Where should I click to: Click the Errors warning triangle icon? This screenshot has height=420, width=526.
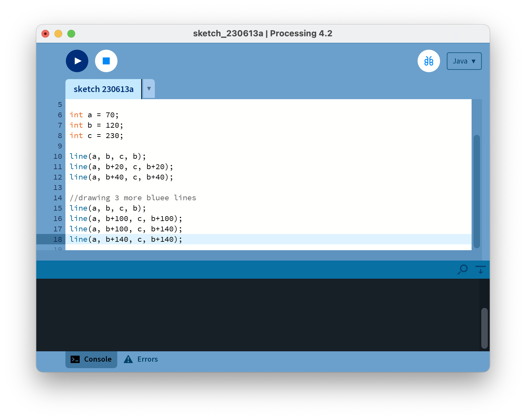pyautogui.click(x=128, y=359)
